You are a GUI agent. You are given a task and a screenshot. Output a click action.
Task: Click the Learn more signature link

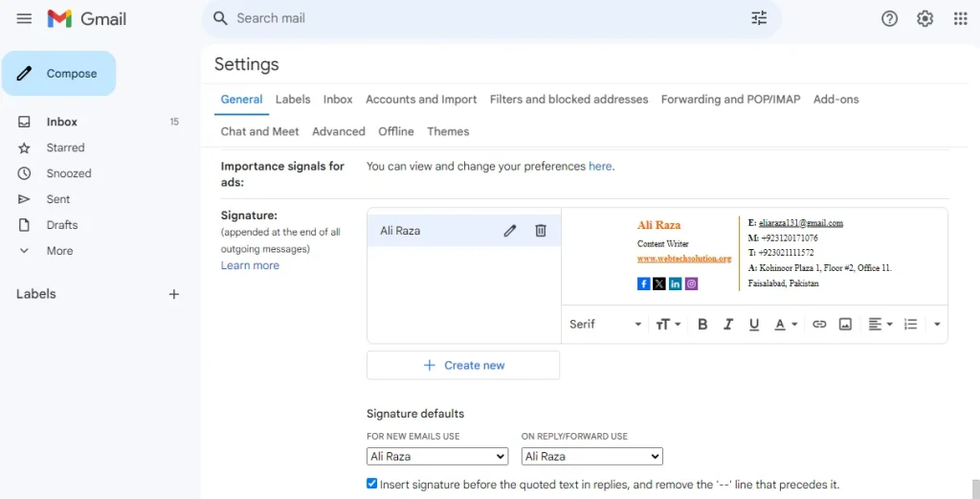point(250,265)
